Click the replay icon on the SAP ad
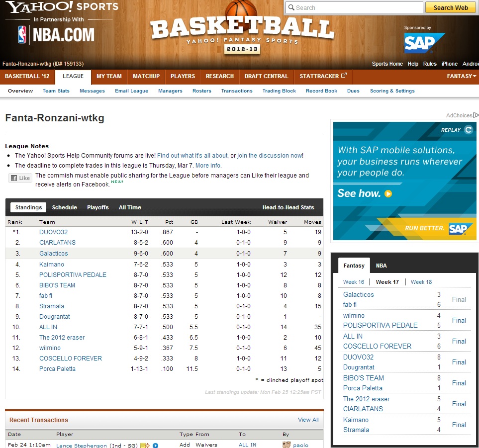 tap(468, 130)
